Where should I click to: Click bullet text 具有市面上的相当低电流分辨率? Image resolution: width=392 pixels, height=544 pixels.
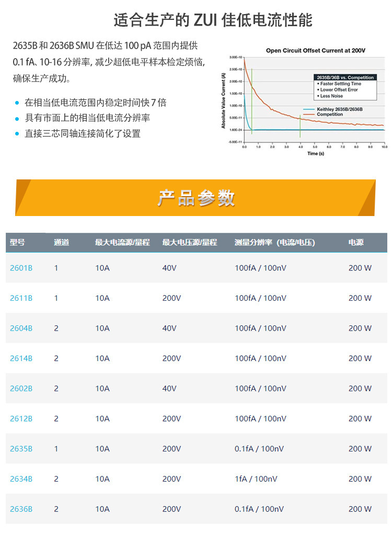[x=87, y=118]
